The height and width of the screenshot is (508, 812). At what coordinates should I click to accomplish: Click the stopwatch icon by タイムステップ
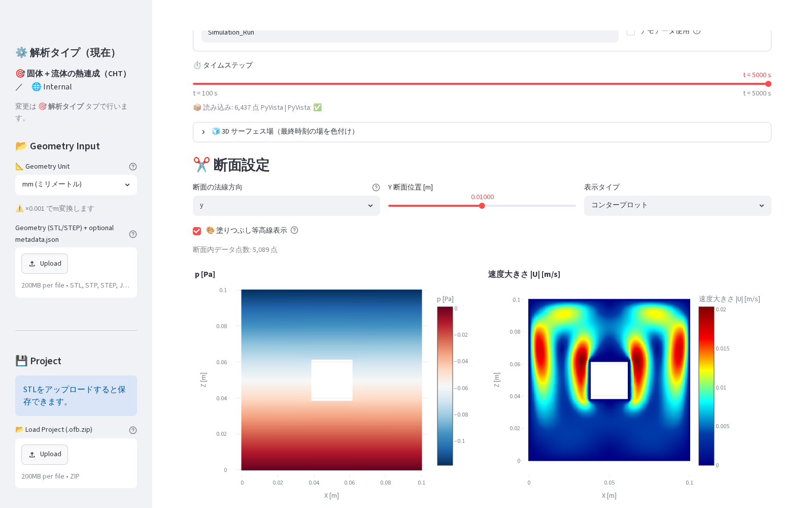pos(197,66)
